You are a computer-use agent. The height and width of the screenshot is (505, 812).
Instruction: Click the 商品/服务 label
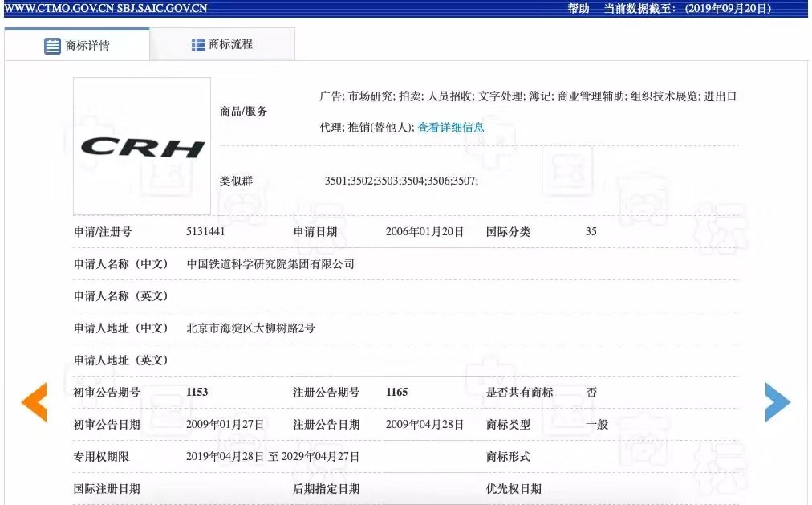coord(243,112)
